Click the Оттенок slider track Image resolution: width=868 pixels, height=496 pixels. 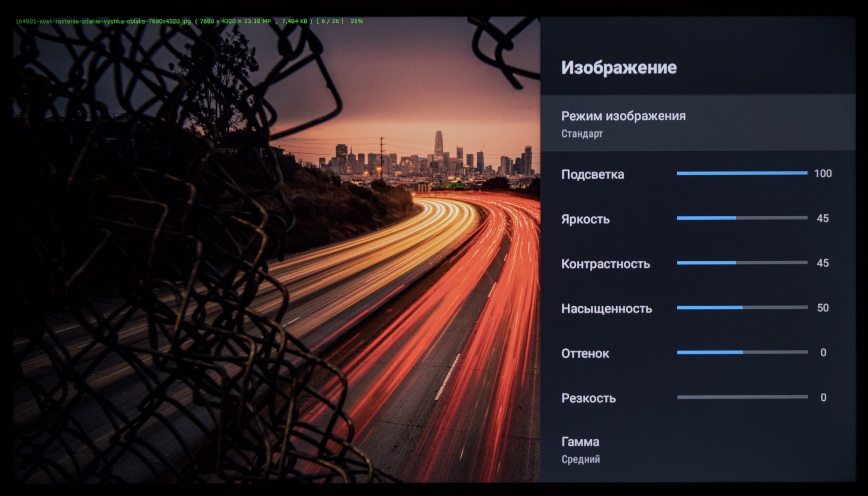click(x=742, y=352)
